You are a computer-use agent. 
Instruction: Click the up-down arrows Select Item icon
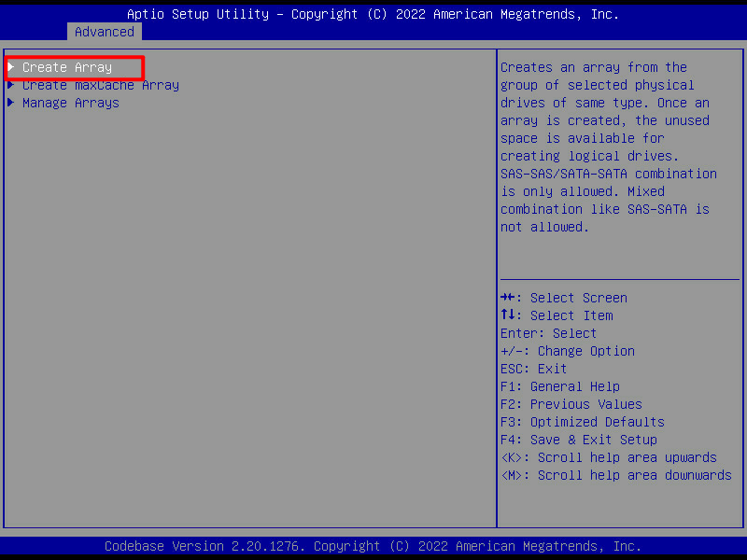pos(509,315)
